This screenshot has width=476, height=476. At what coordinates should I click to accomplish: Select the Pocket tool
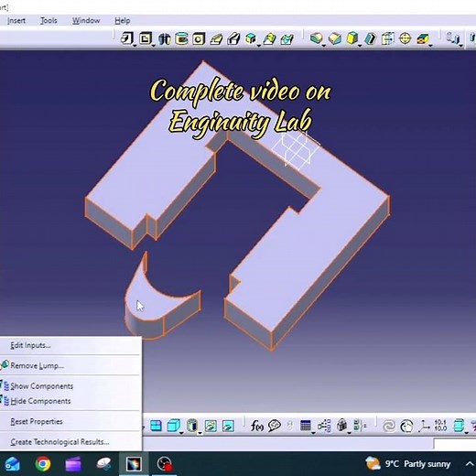click(146, 38)
